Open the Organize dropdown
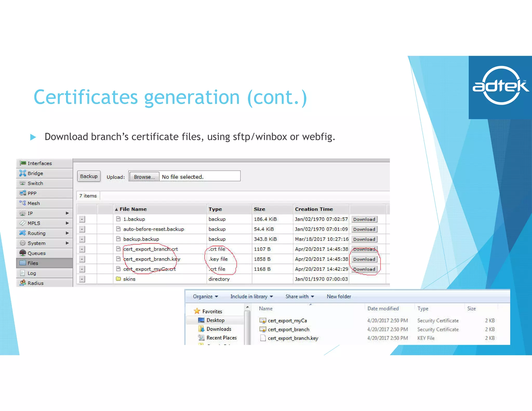This screenshot has height=411, width=532. pyautogui.click(x=205, y=296)
